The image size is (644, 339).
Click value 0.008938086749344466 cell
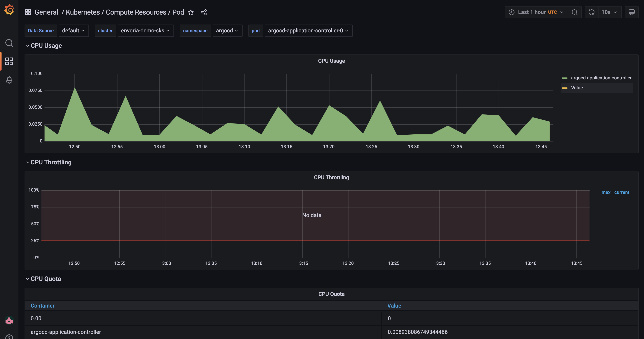(510, 332)
